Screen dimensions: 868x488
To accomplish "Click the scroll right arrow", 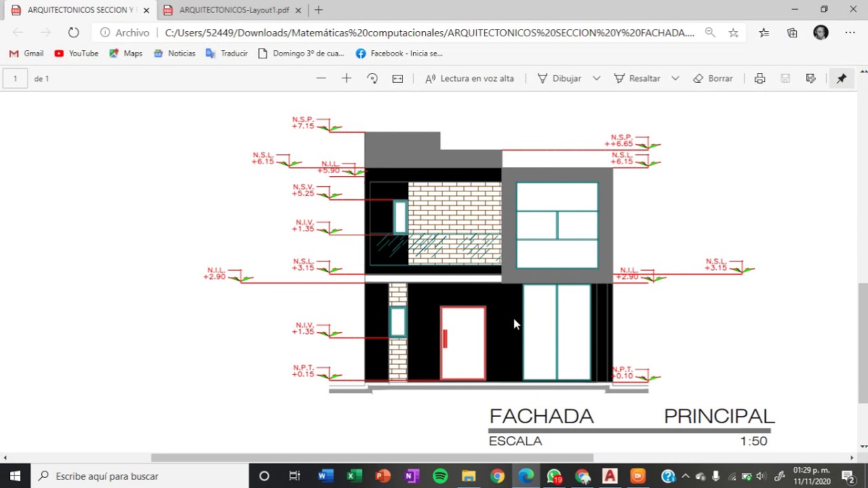I will (x=852, y=458).
